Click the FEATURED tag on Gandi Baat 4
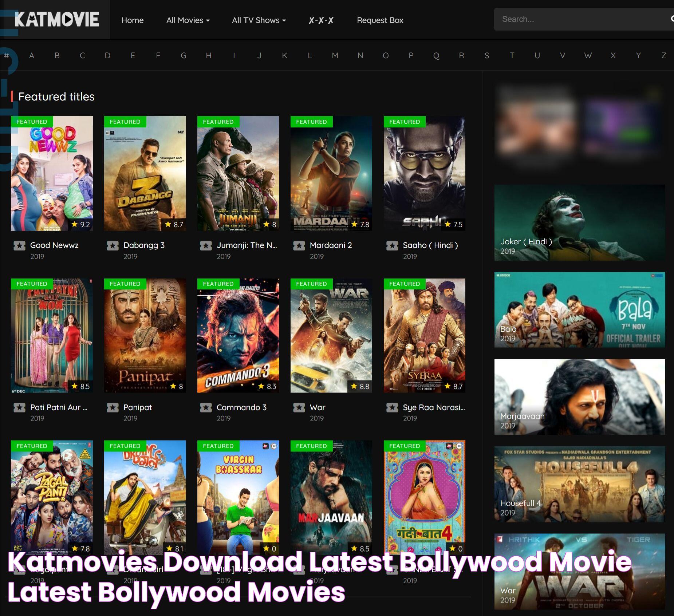 [x=405, y=446]
